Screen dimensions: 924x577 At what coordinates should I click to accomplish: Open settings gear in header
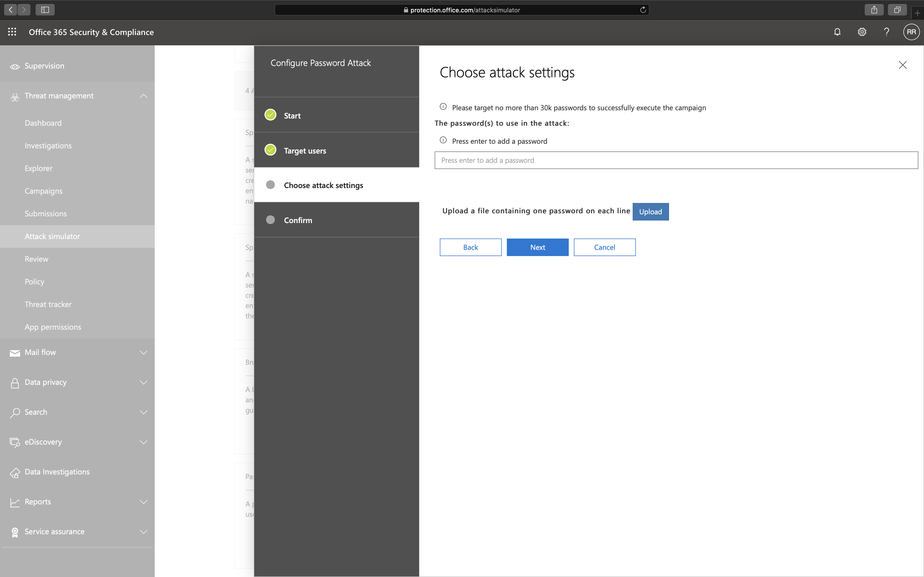[x=862, y=32]
